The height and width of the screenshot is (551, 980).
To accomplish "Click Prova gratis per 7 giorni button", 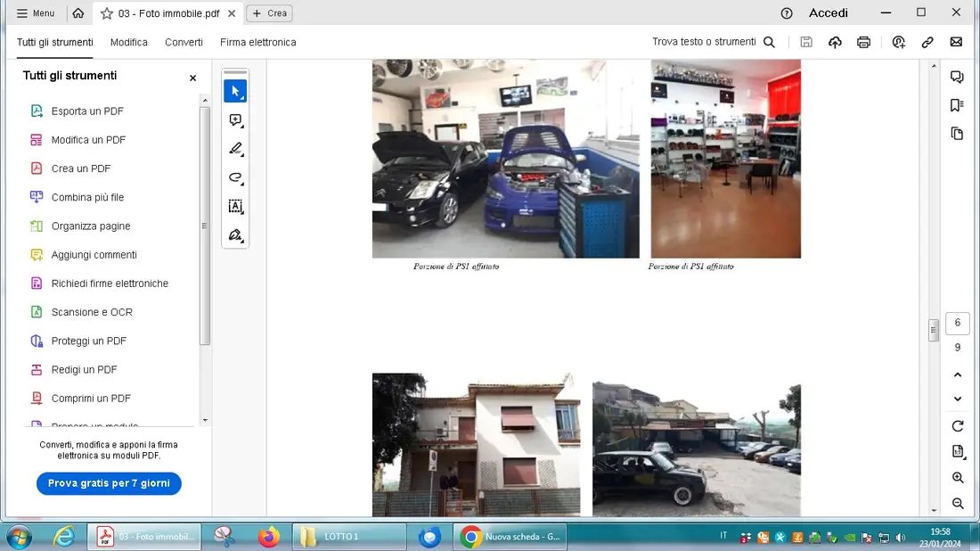I will coord(109,483).
